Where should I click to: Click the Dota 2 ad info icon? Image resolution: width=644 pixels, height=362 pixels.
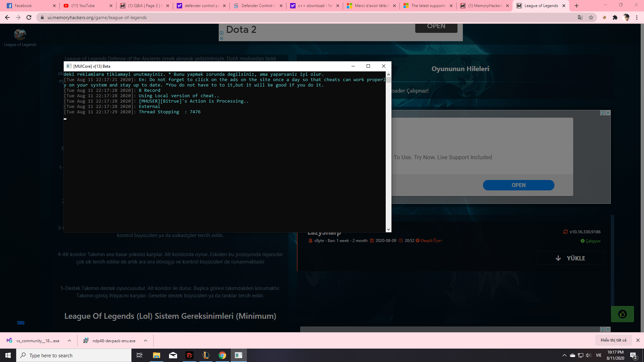click(221, 33)
